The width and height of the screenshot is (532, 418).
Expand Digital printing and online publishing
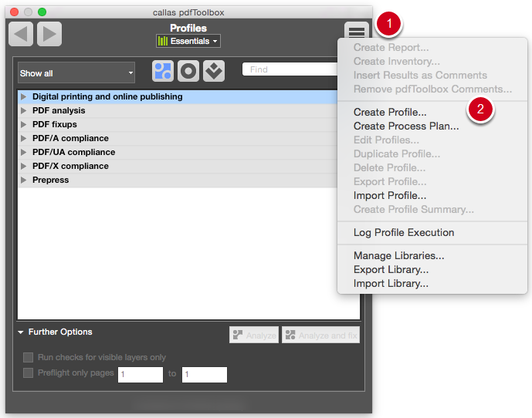tap(23, 96)
